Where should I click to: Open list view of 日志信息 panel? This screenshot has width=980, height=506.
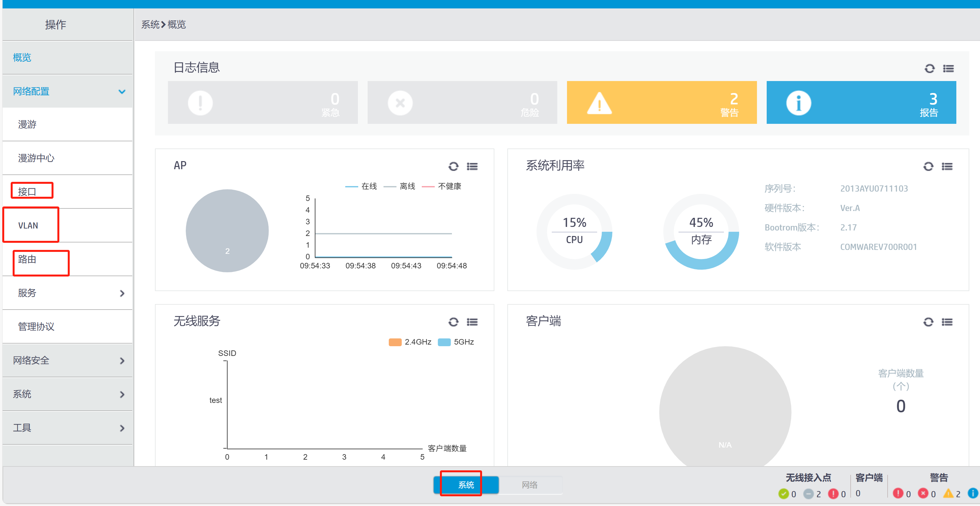(x=948, y=68)
